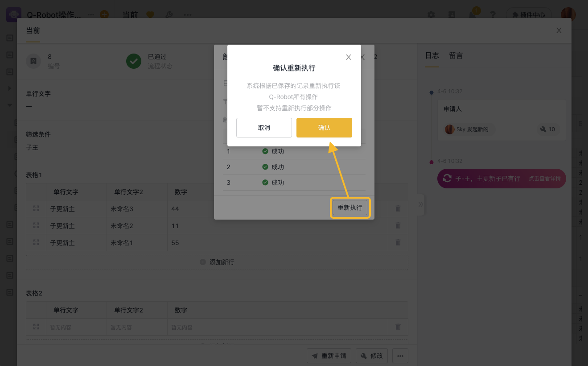Open the three-dot menu after Q-Robot操作 title
588x366 pixels.
(91, 14)
